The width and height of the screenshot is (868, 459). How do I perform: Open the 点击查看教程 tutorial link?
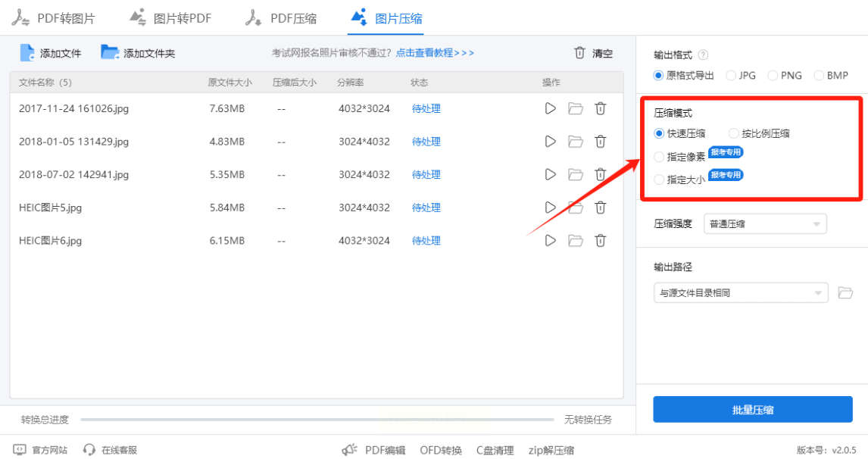tap(435, 52)
